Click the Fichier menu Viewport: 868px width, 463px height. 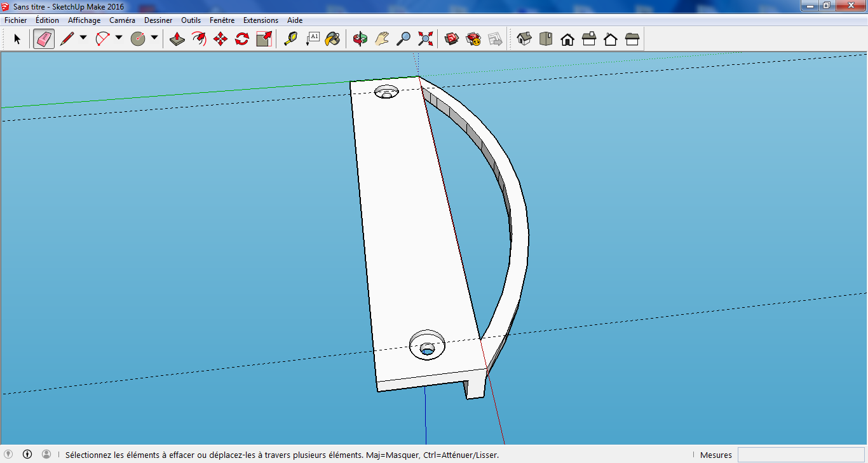[16, 20]
